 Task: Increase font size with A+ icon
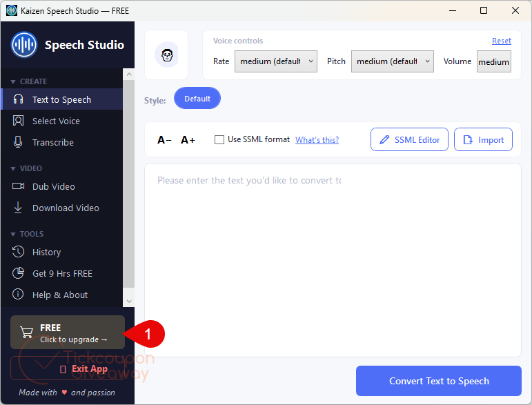click(x=188, y=140)
